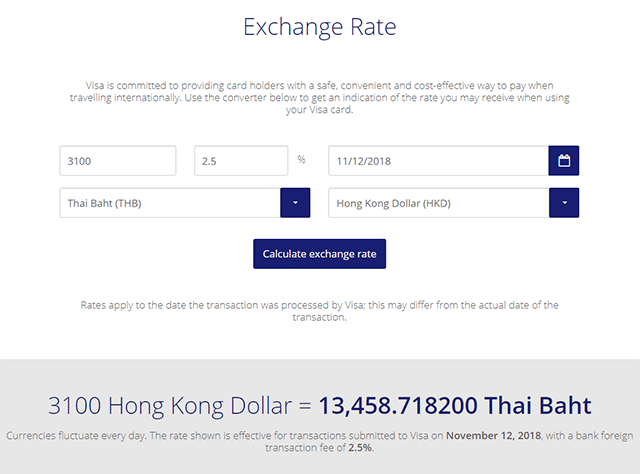The image size is (640, 474).
Task: Click the equals sign in the result
Action: (x=306, y=406)
